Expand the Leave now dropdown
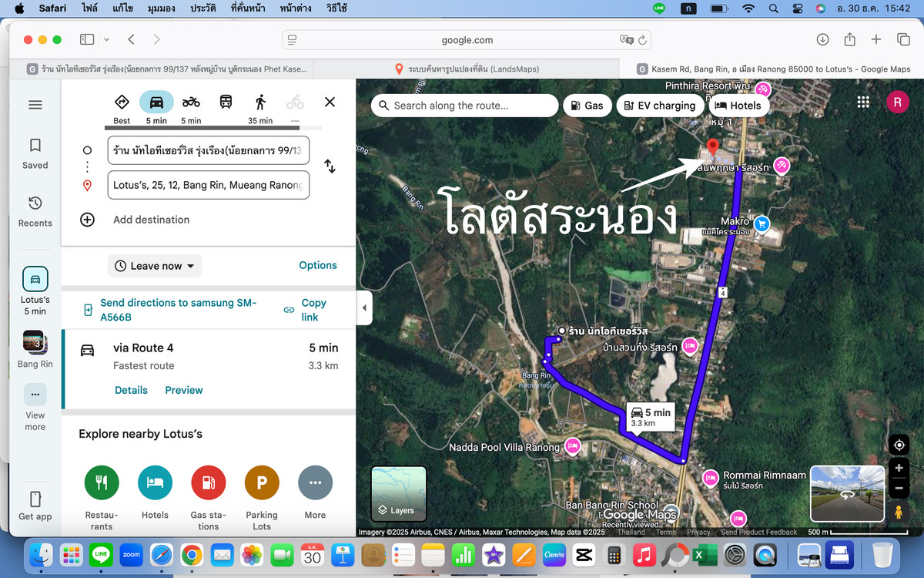Viewport: 924px width, 578px height. pyautogui.click(x=155, y=266)
